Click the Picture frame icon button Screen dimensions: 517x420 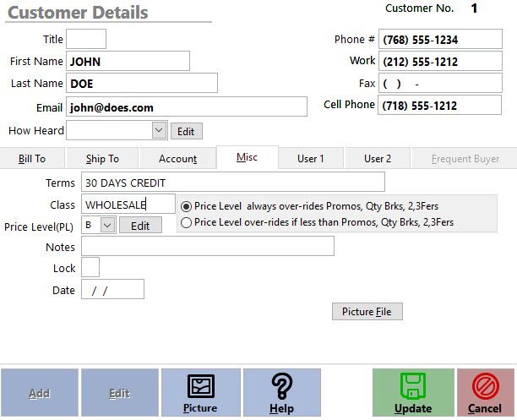[201, 393]
